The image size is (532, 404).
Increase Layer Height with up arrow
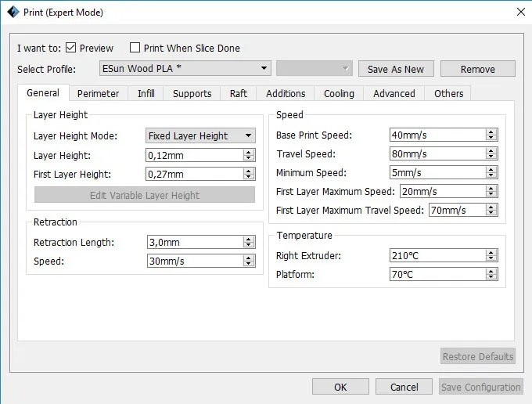[249, 152]
